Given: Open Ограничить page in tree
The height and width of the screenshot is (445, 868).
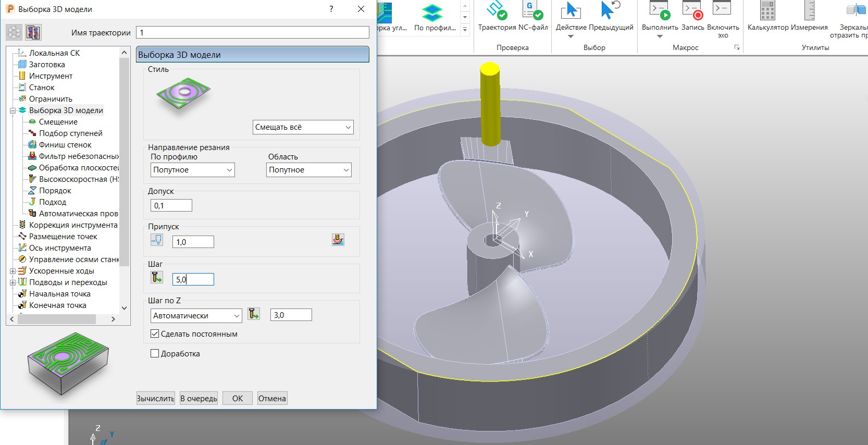Looking at the screenshot, I should click(51, 98).
